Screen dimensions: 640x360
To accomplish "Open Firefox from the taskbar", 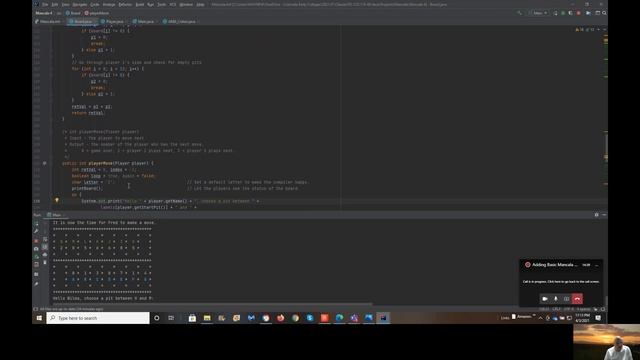I will pyautogui.click(x=280, y=318).
